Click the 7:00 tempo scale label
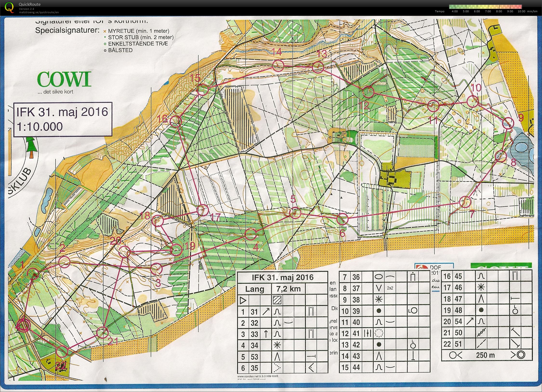The height and width of the screenshot is (392, 542). pos(488,11)
